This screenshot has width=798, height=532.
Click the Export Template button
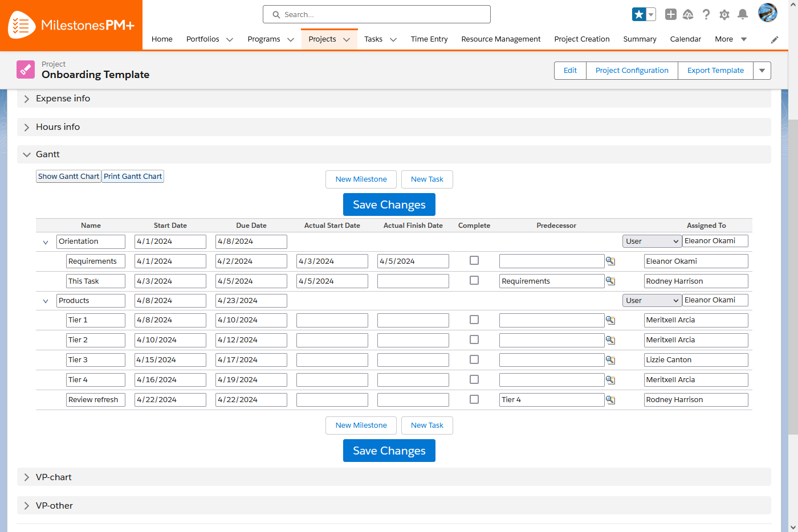pos(715,70)
